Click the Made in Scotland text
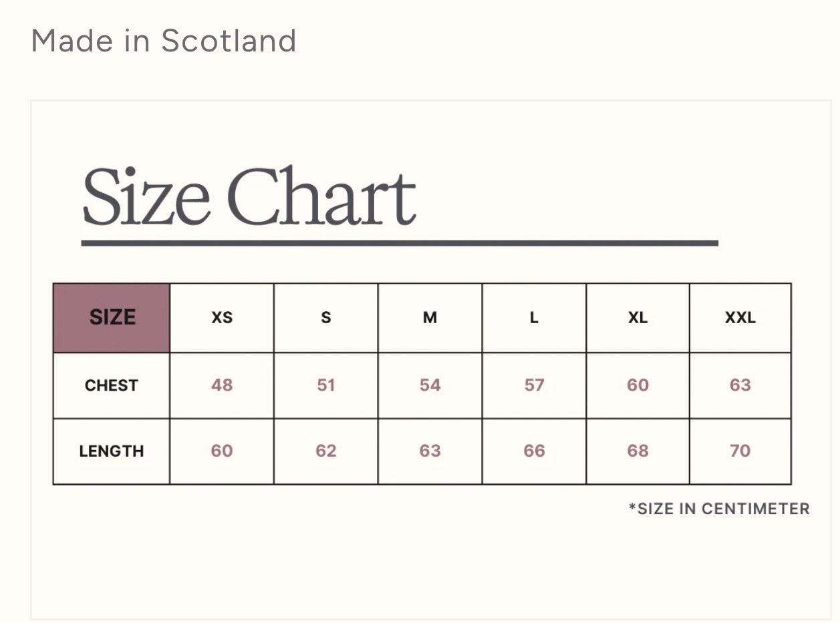 [164, 41]
